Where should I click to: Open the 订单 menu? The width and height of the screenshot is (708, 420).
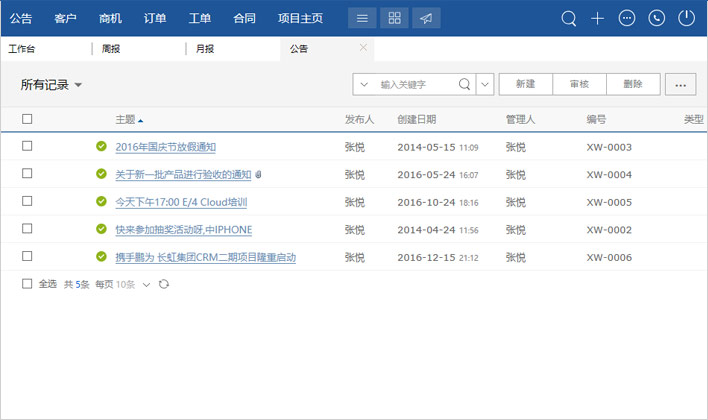tap(155, 18)
